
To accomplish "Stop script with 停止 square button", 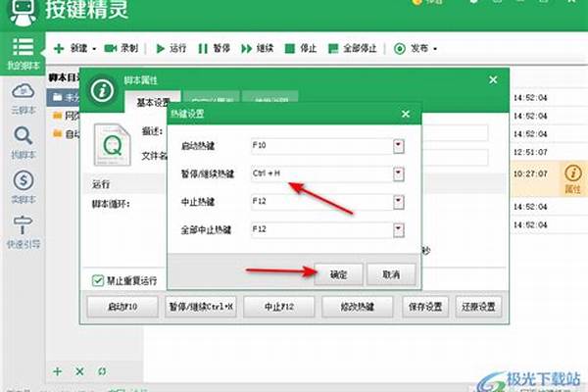I will pyautogui.click(x=301, y=48).
